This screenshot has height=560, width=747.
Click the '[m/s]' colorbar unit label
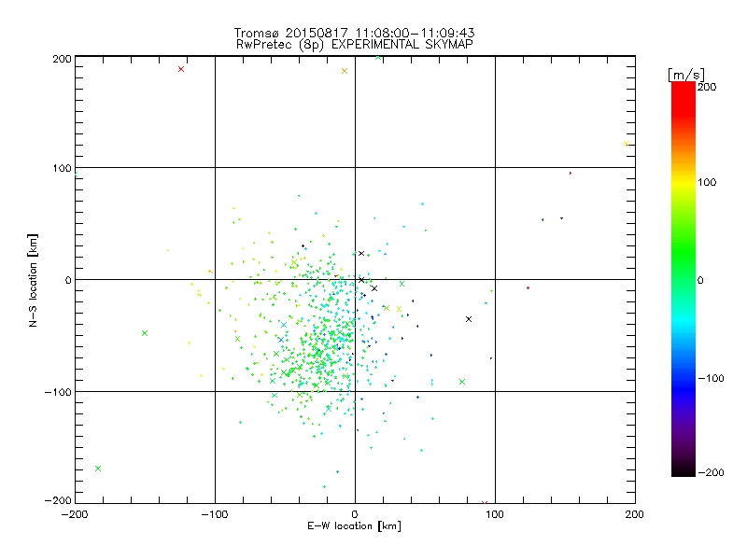coord(686,75)
